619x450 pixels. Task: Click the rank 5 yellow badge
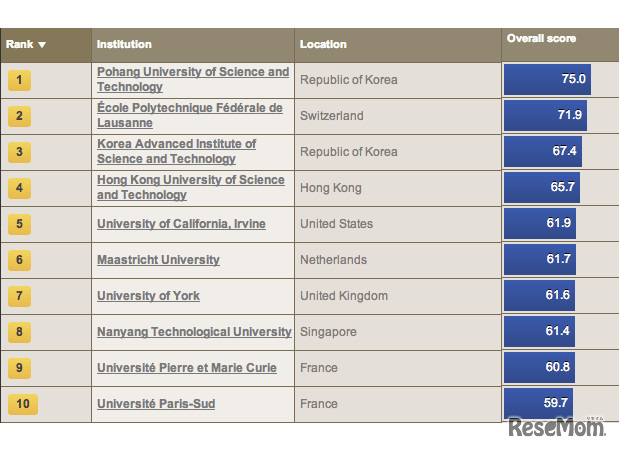click(x=19, y=224)
